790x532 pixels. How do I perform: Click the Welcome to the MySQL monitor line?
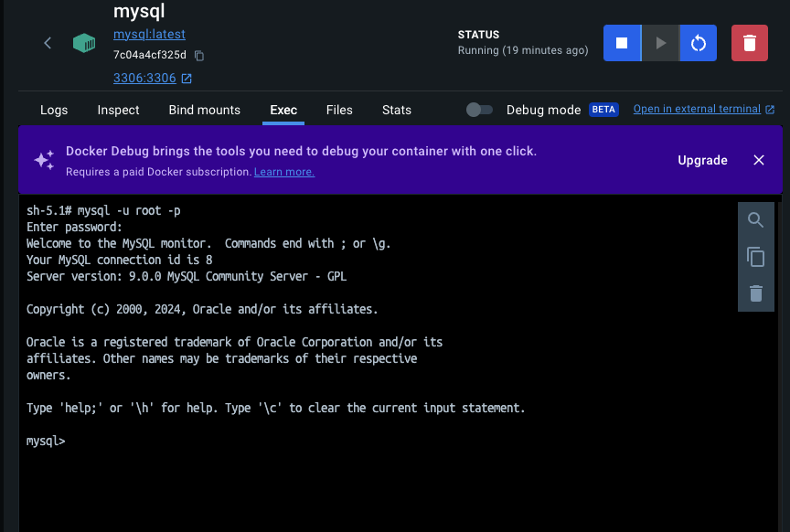coord(208,243)
